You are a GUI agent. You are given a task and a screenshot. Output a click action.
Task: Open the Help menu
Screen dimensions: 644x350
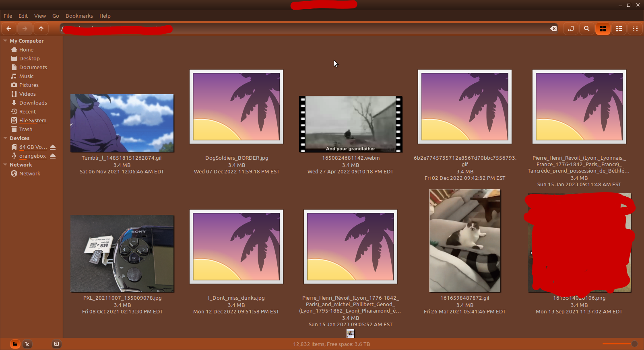pos(105,16)
